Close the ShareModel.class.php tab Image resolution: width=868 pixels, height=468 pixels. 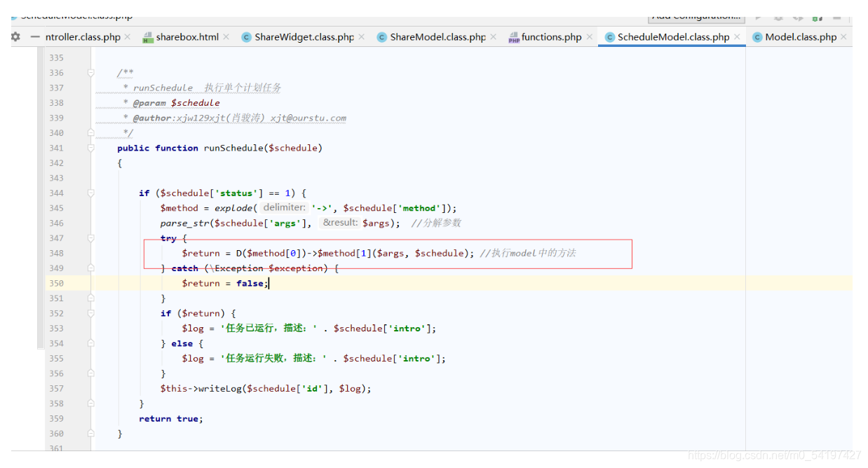tap(494, 37)
